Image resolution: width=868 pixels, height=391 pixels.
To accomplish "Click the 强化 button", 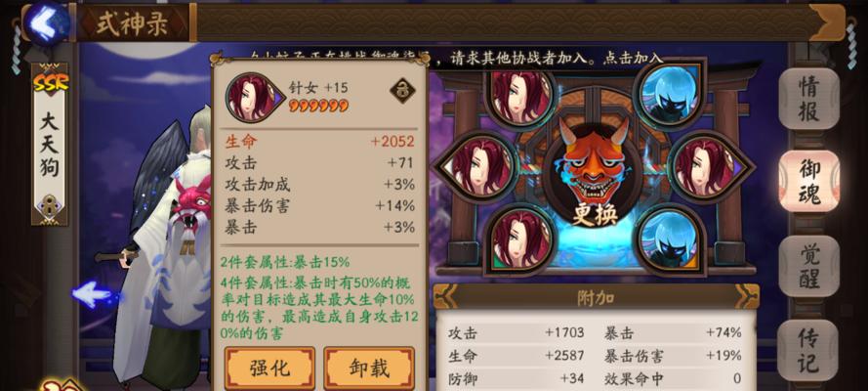I will [269, 368].
